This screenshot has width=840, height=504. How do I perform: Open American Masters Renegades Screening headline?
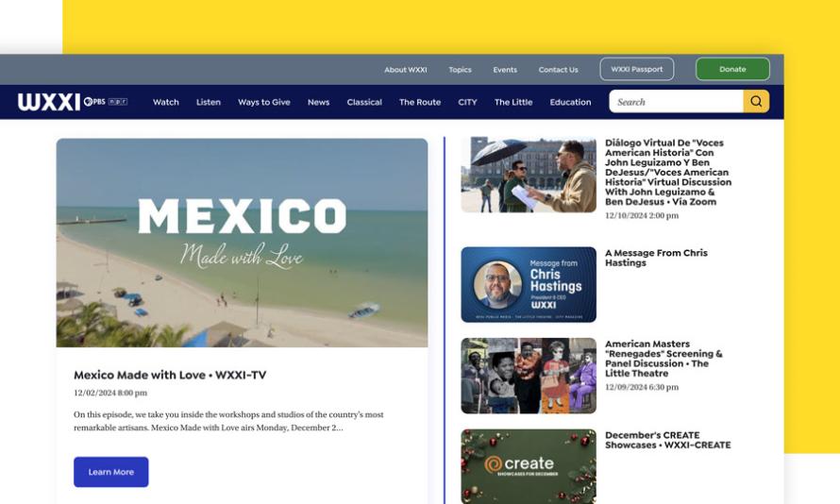[x=664, y=359]
